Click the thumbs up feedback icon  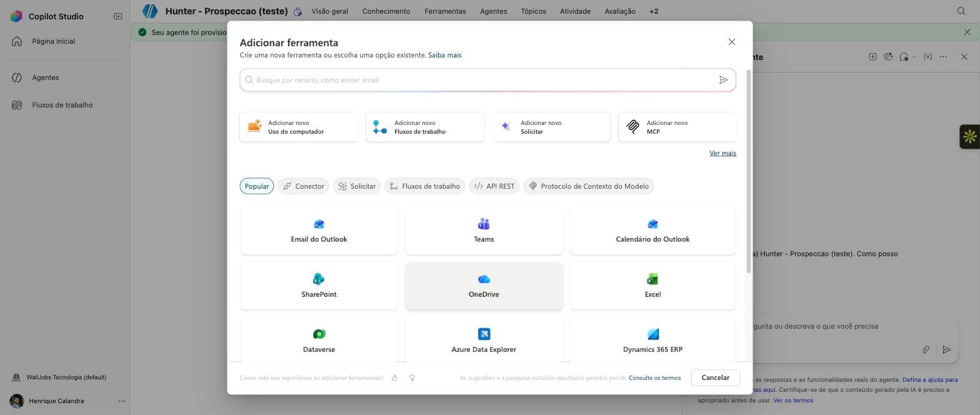point(394,377)
